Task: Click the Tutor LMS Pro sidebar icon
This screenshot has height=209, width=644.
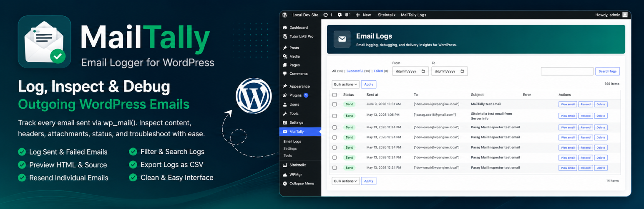Action: click(x=285, y=36)
